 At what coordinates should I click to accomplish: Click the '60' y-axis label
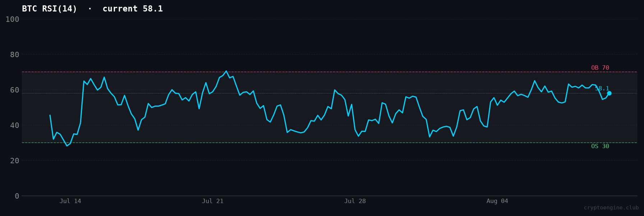[x=15, y=90]
